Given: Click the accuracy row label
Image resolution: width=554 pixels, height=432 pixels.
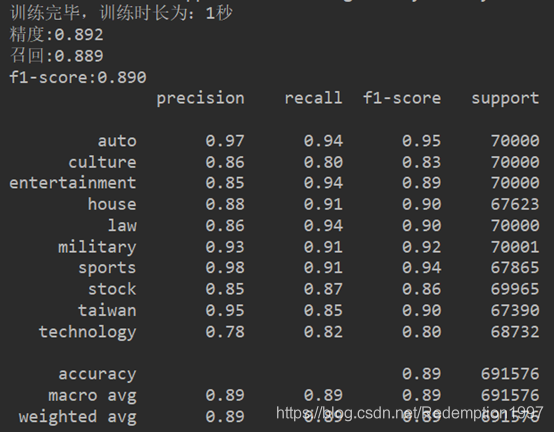Looking at the screenshot, I should click(x=97, y=375).
